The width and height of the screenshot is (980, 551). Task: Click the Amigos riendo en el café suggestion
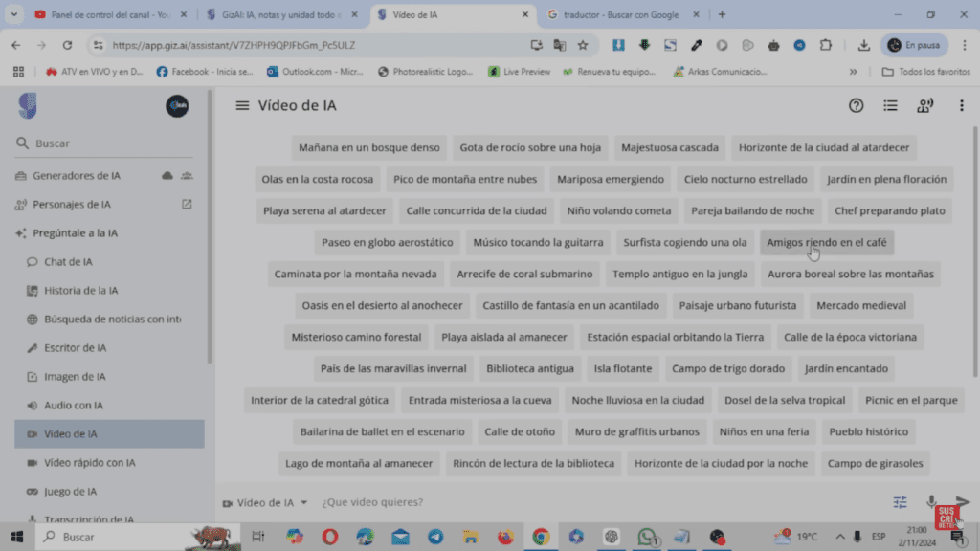[x=826, y=242]
